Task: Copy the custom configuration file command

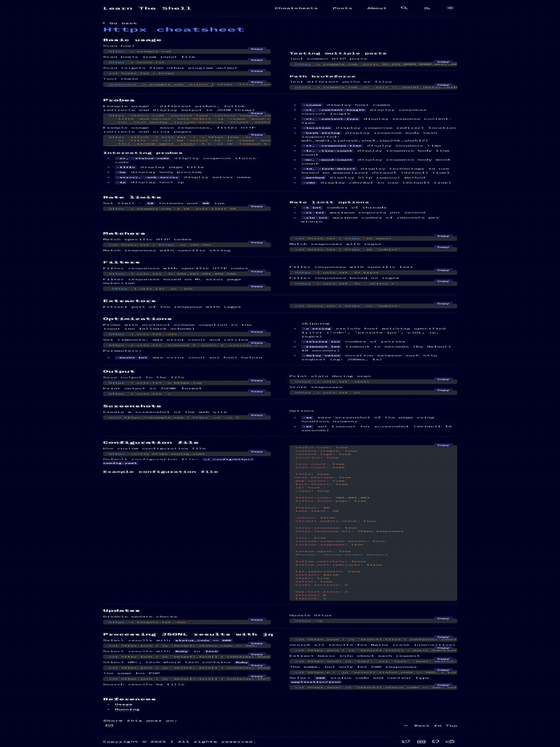Action: pyautogui.click(x=257, y=451)
